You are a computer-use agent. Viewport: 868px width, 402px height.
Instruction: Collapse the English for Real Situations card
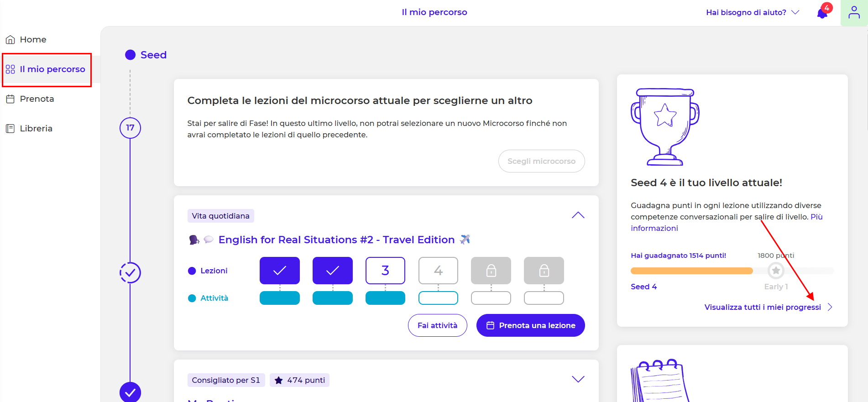pyautogui.click(x=578, y=215)
